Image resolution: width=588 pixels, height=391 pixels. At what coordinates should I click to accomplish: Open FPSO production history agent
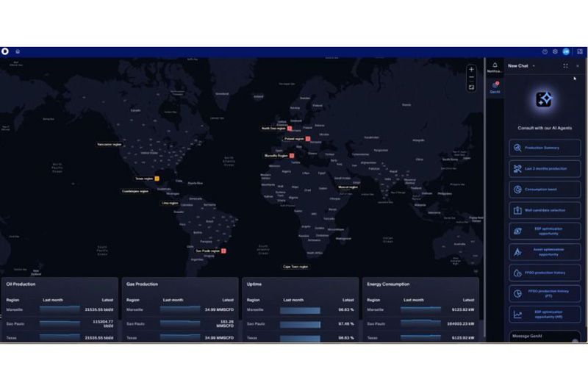(x=545, y=273)
